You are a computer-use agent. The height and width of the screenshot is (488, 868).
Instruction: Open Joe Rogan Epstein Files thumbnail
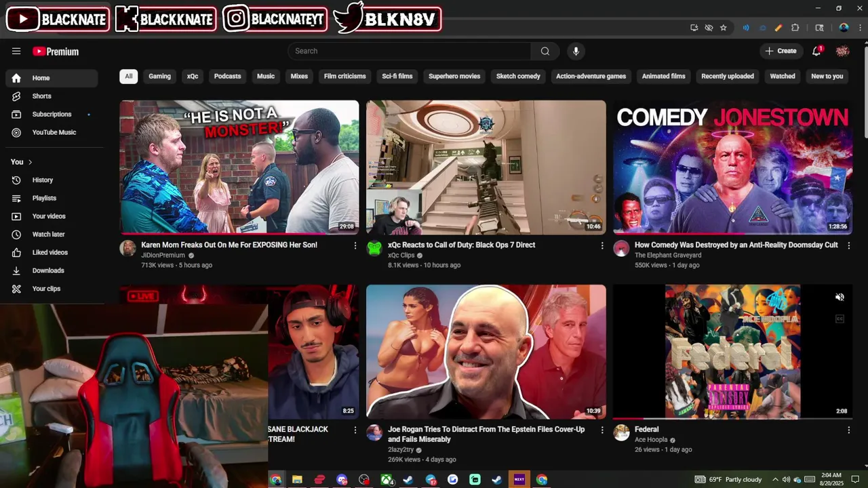coord(486,352)
